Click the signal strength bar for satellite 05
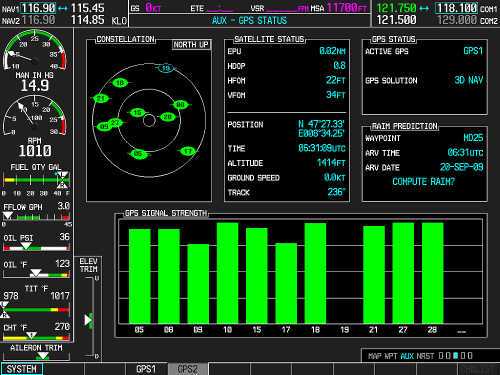The height and width of the screenshot is (375, 500). 139,276
